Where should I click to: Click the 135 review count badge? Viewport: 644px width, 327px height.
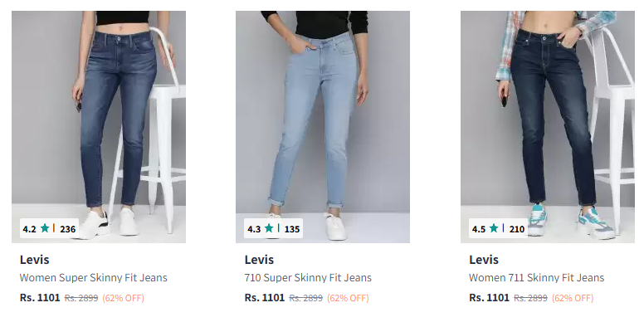292,229
